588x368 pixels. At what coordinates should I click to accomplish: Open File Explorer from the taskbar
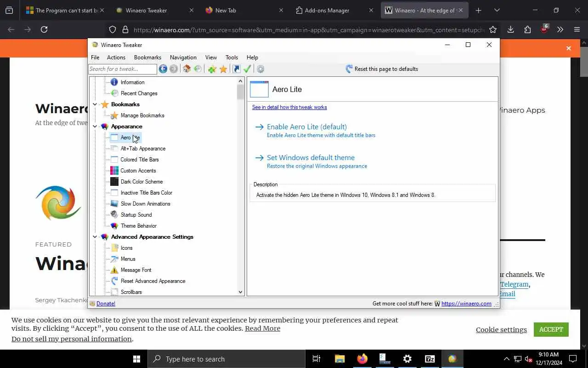tap(339, 359)
